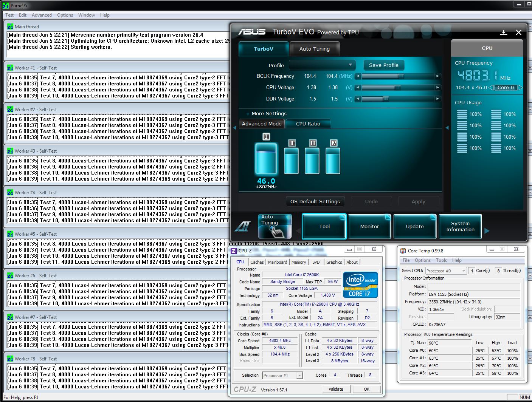Click Prime95 Worker #5 window icon
Screen dimensions: 532x402
(10, 234)
